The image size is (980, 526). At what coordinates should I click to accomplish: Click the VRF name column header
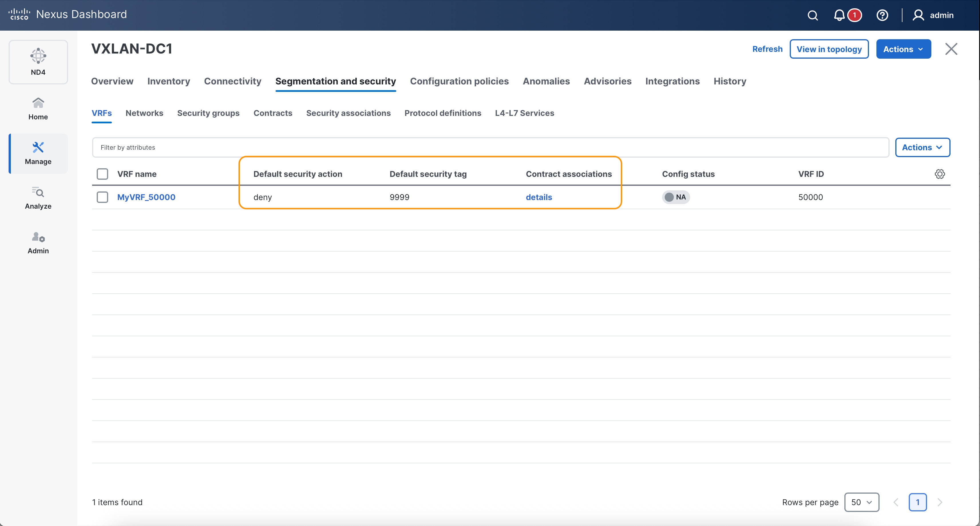(136, 174)
